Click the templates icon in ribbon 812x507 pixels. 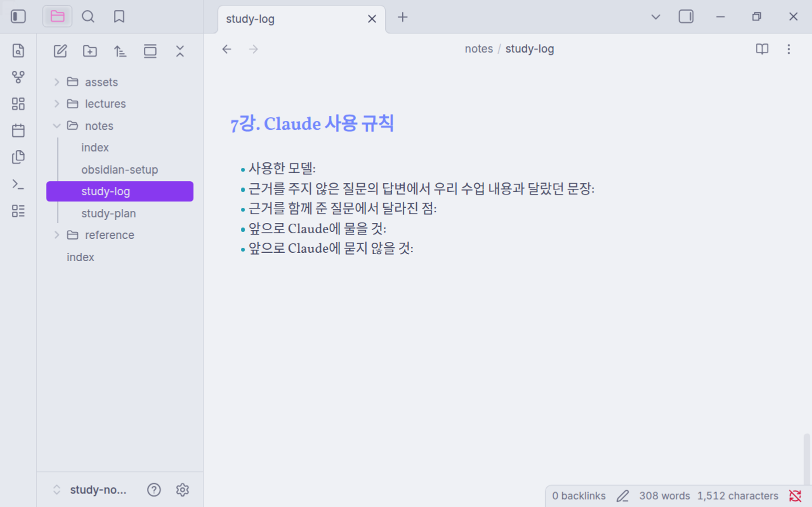[x=18, y=157]
